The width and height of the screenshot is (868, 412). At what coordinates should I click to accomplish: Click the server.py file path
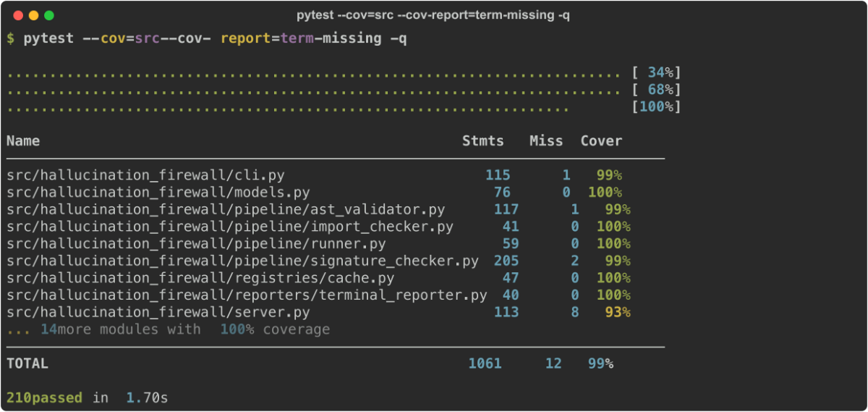click(x=158, y=313)
